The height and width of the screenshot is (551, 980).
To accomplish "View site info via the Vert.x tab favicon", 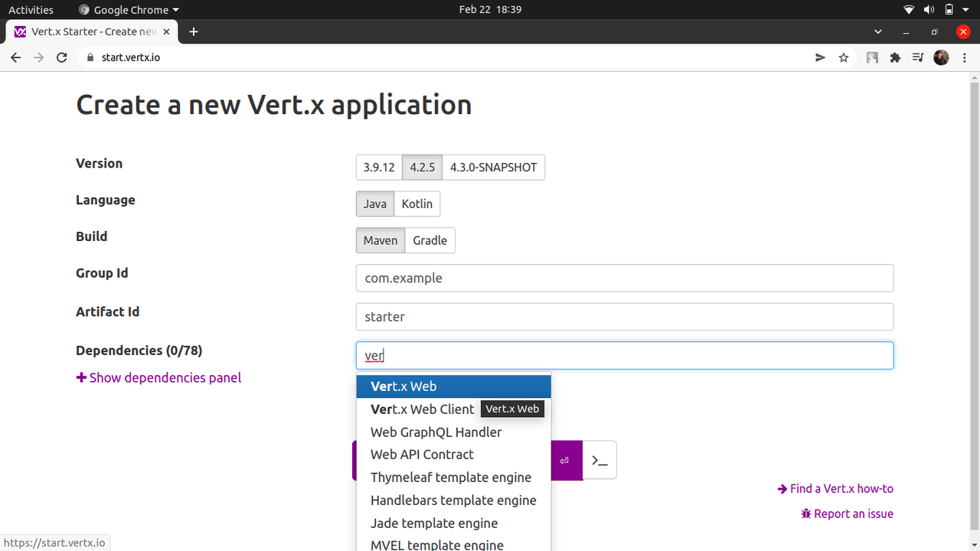I will click(x=18, y=31).
